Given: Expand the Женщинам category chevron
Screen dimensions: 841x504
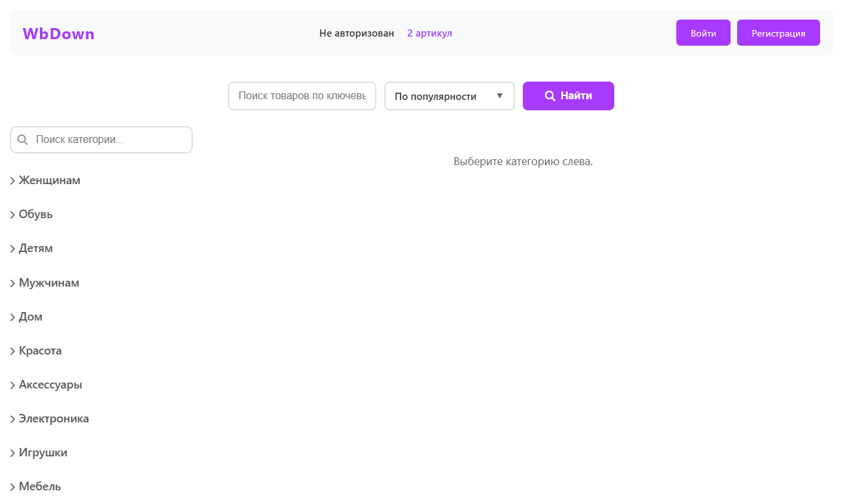Looking at the screenshot, I should coord(12,181).
